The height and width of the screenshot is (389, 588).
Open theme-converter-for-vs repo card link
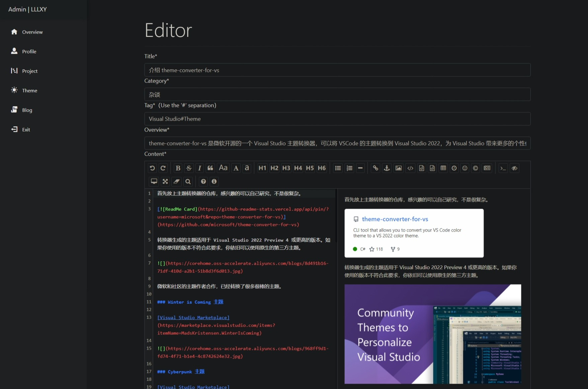coord(395,219)
